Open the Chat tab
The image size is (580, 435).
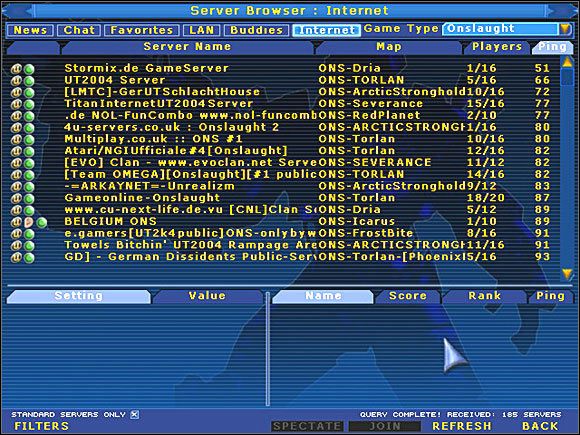pyautogui.click(x=79, y=30)
